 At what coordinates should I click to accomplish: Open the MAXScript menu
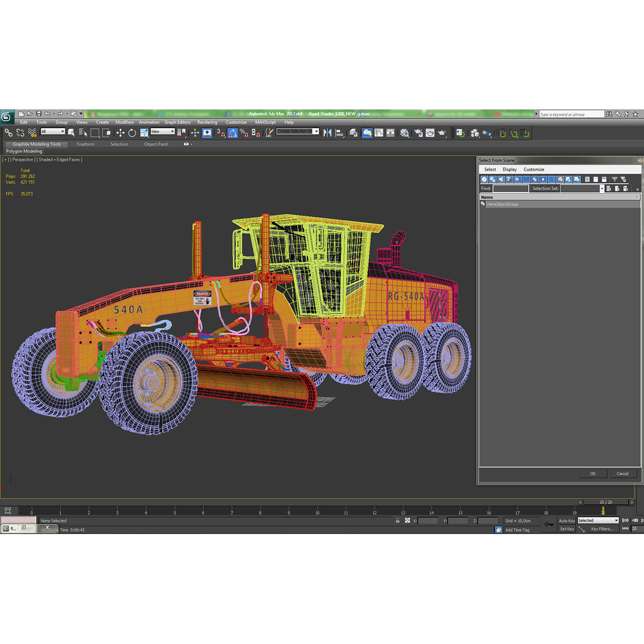click(265, 122)
